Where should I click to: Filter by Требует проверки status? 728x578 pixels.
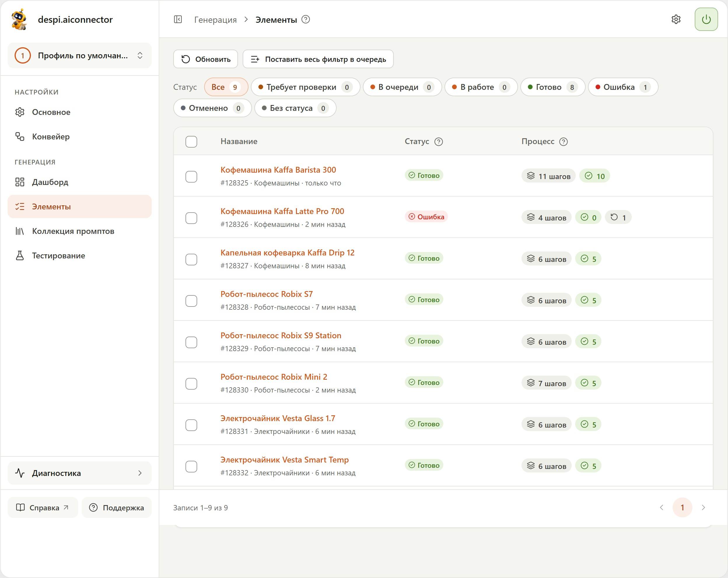305,87
